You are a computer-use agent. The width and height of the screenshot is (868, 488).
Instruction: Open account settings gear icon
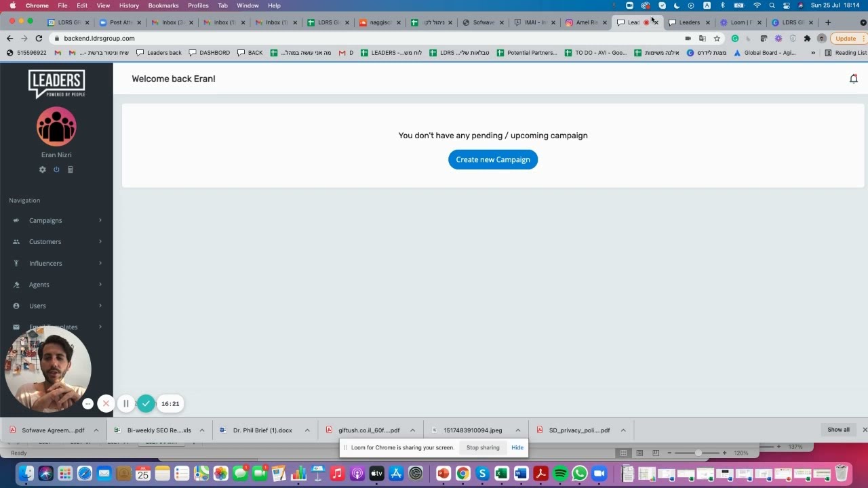coord(42,169)
